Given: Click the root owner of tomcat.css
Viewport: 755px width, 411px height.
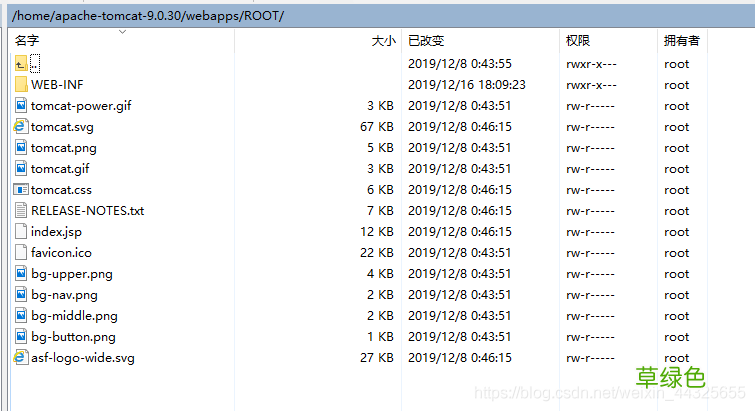Looking at the screenshot, I should click(677, 190).
